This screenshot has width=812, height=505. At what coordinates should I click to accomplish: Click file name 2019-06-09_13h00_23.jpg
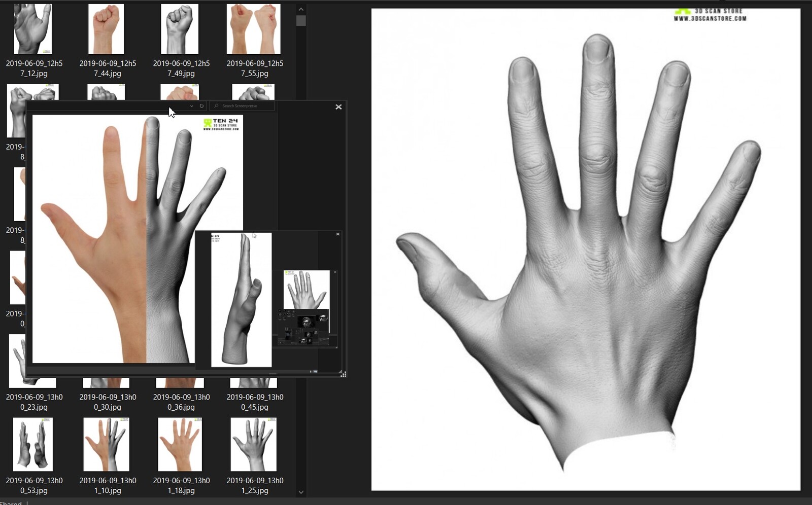point(35,402)
